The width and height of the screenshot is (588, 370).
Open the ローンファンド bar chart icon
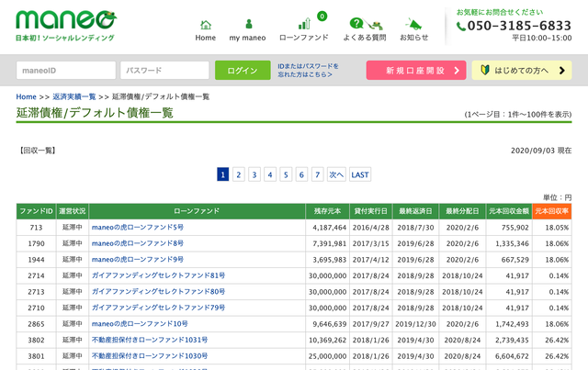coord(304,24)
